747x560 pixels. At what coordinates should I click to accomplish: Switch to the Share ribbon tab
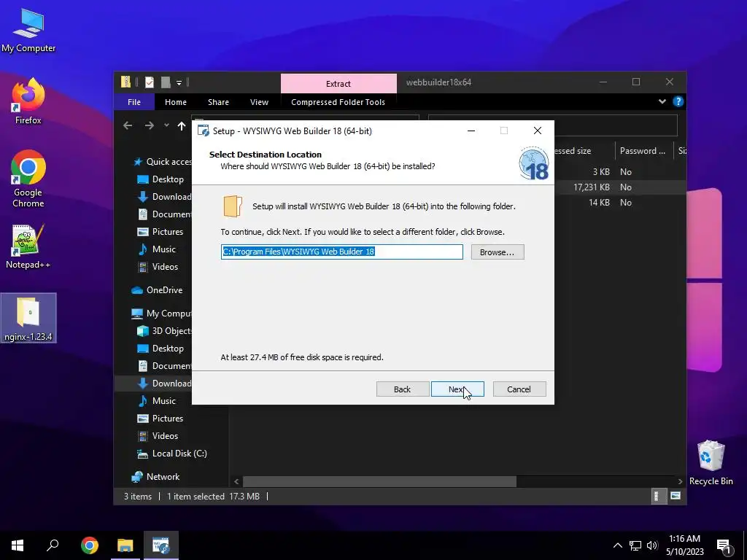click(218, 102)
